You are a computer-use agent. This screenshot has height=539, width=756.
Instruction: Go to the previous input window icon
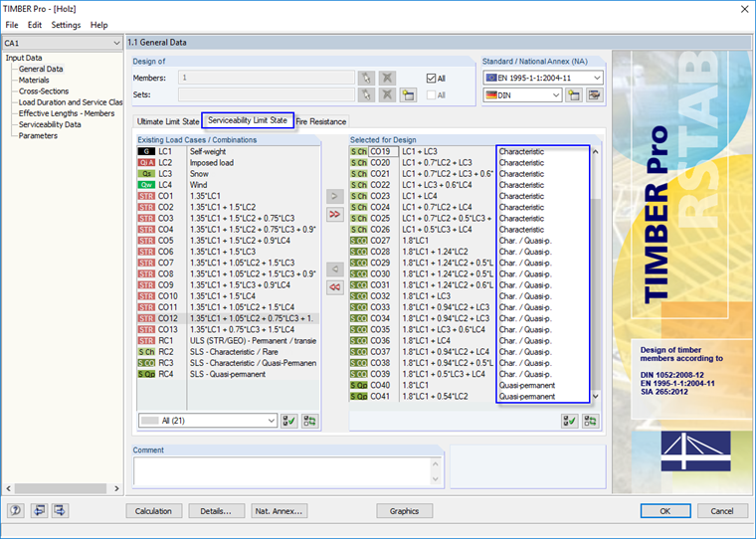pos(39,510)
